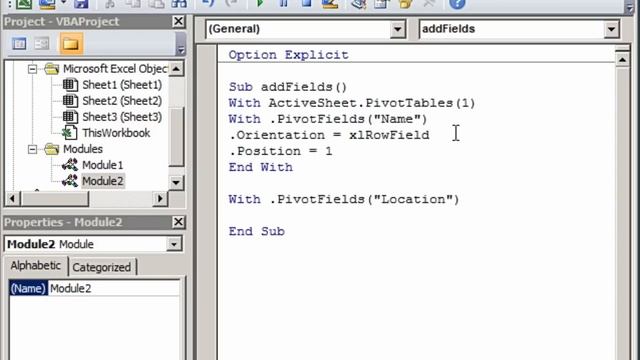Open Properties Window from the toolbar icon
The height and width of the screenshot is (360, 640).
click(x=382, y=4)
